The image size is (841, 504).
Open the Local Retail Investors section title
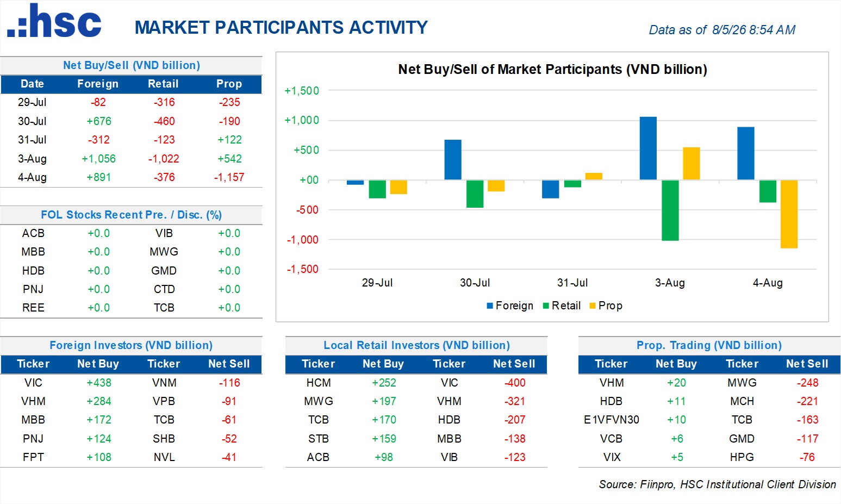[x=416, y=345]
